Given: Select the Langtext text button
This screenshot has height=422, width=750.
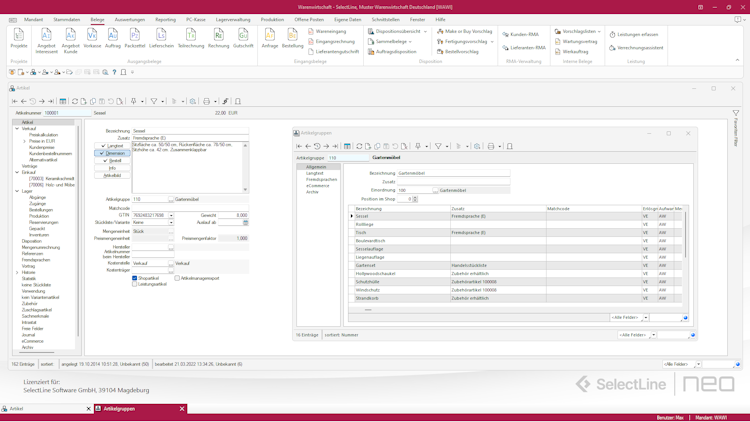Looking at the screenshot, I should click(112, 146).
